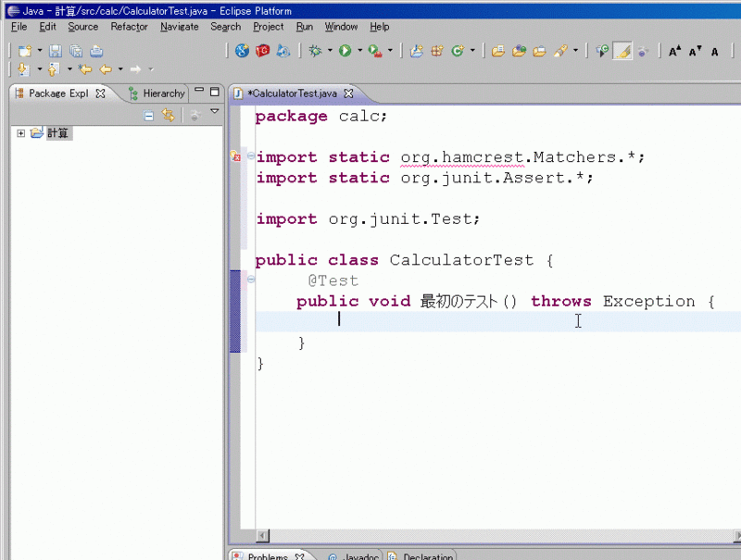Click the Save toolbar icon

(x=56, y=51)
